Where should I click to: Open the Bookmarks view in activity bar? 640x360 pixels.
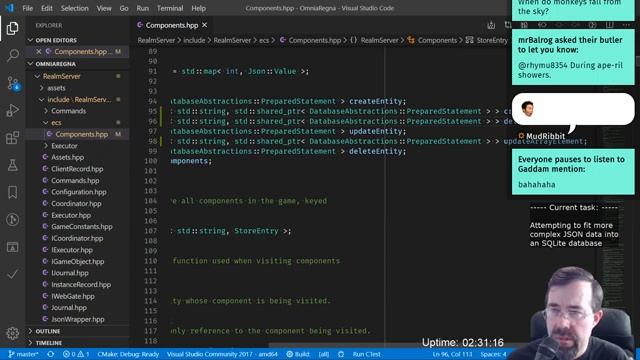pyautogui.click(x=12, y=192)
